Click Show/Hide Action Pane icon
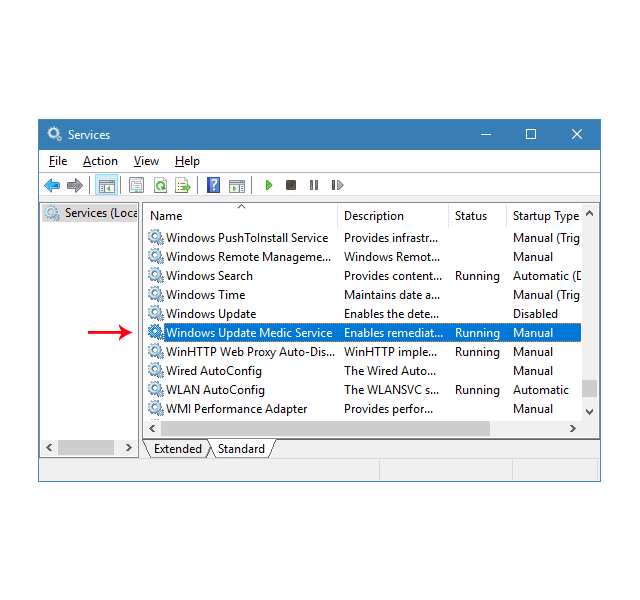The height and width of the screenshot is (600, 640). point(237,186)
